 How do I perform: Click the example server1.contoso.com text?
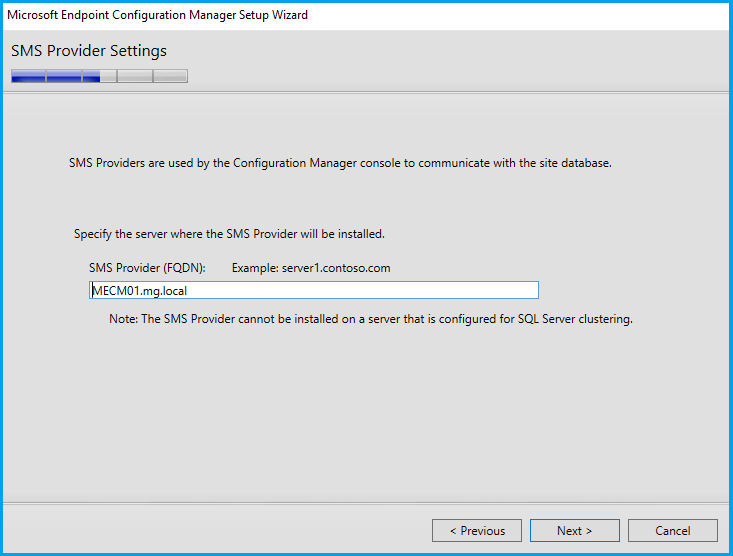coord(310,268)
